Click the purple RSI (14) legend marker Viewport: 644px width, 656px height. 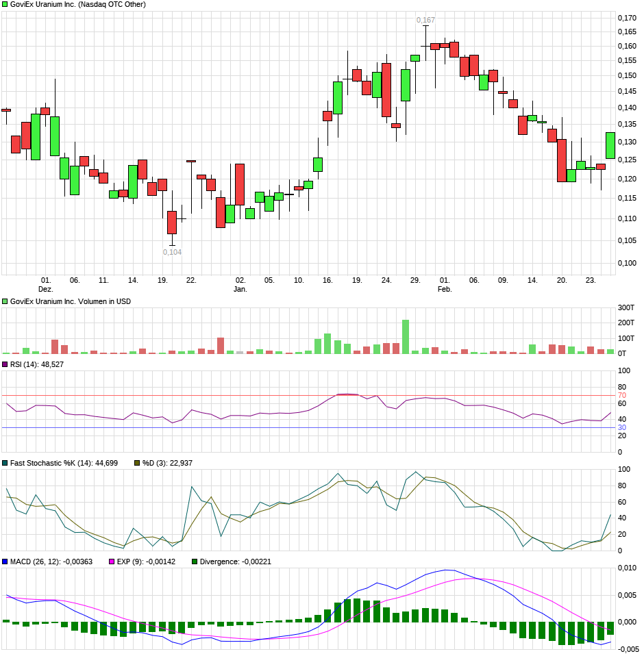[5, 365]
